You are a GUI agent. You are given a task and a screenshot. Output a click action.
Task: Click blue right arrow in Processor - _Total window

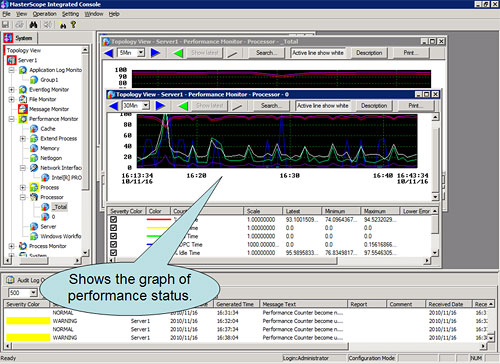pyautogui.click(x=155, y=53)
